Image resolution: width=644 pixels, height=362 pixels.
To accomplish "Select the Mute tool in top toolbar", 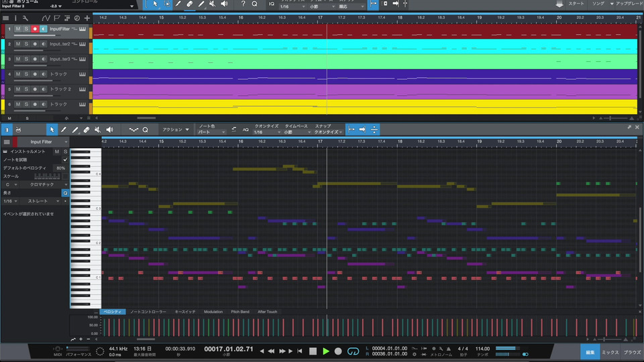I will click(213, 4).
